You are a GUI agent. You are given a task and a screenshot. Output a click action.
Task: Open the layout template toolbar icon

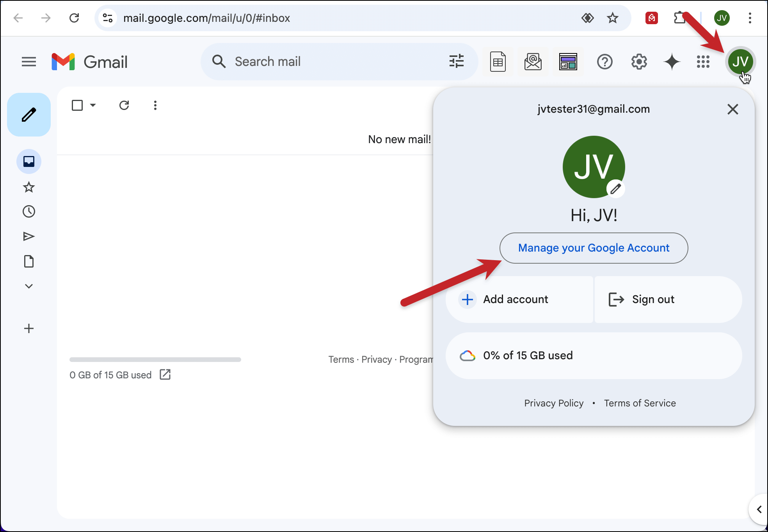[568, 62]
